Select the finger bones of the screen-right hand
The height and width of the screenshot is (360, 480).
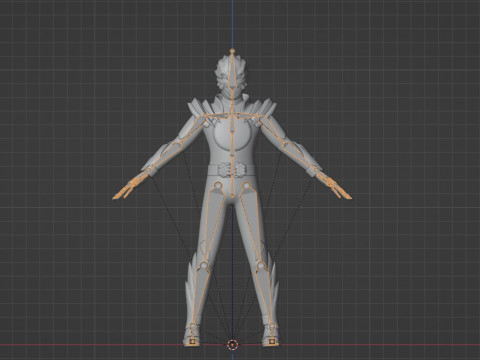click(337, 189)
